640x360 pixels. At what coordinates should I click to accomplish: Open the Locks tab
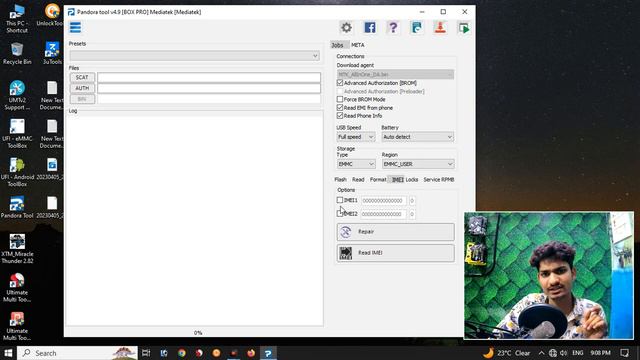click(x=412, y=180)
